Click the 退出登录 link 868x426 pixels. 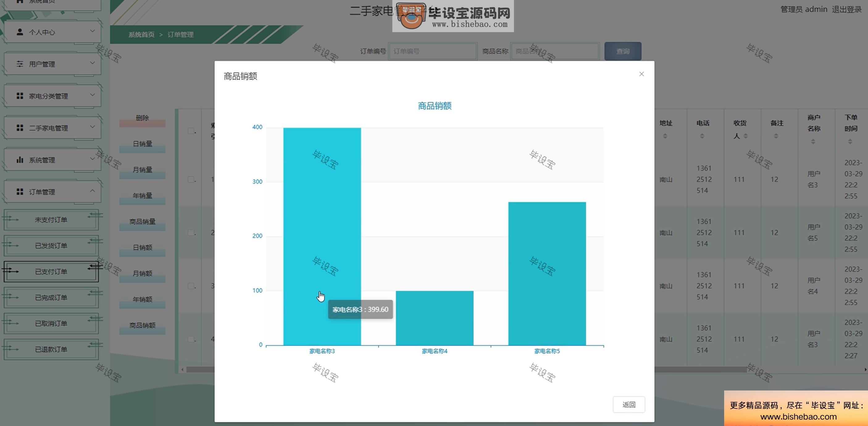846,10
